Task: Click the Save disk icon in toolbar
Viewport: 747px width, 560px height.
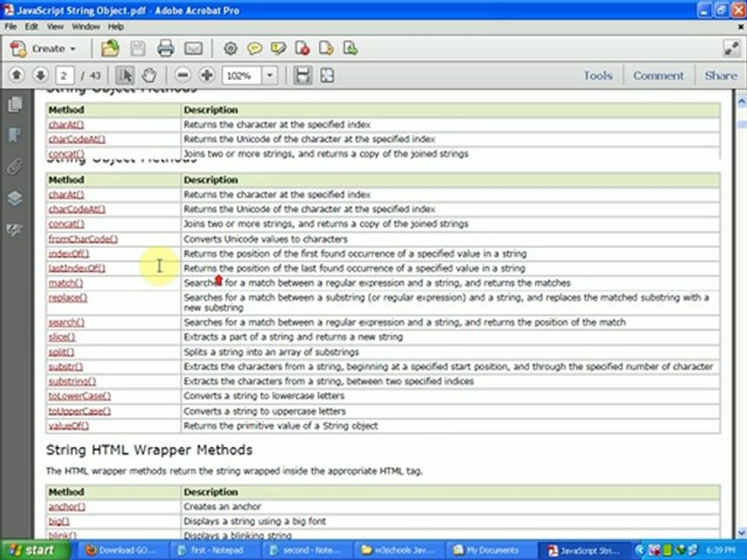Action: coord(139,48)
